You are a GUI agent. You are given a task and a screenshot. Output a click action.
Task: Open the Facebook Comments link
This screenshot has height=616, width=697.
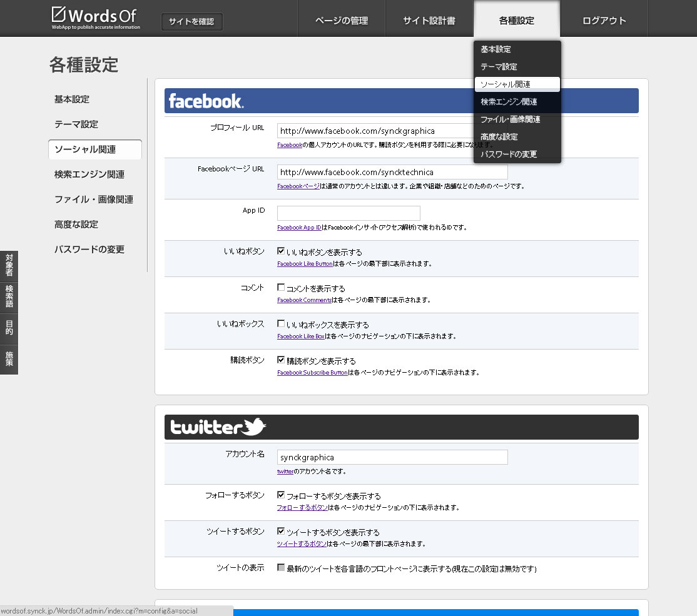(x=305, y=300)
